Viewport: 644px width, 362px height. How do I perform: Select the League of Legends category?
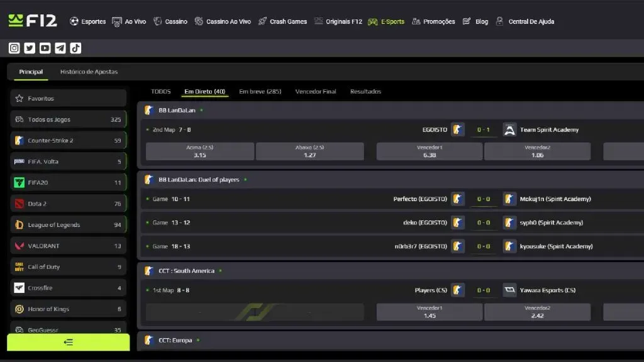[x=68, y=224]
